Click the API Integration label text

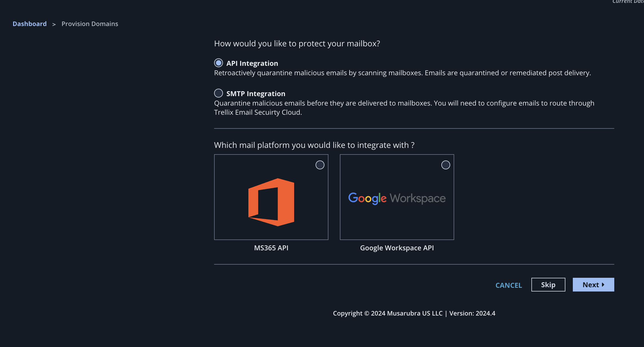point(252,63)
